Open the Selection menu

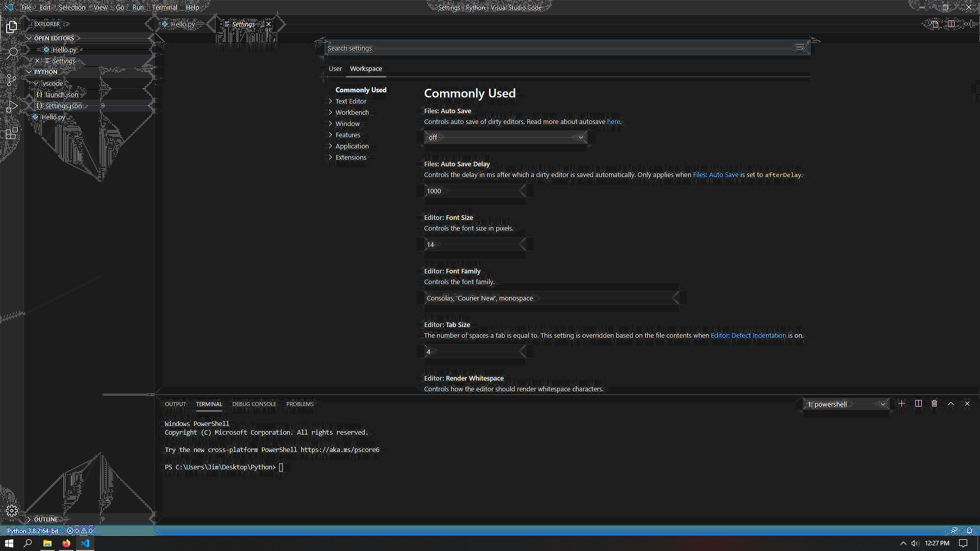coord(72,7)
